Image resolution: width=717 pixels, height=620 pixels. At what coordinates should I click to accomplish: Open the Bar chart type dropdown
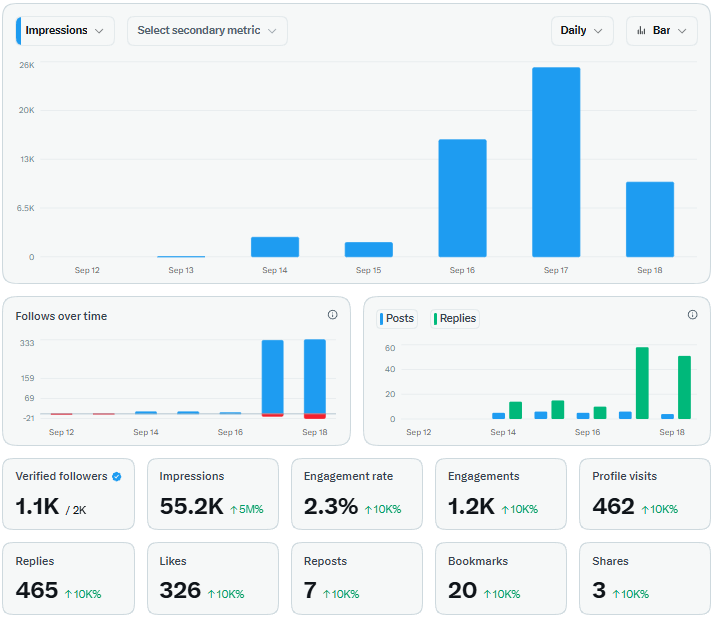point(661,31)
